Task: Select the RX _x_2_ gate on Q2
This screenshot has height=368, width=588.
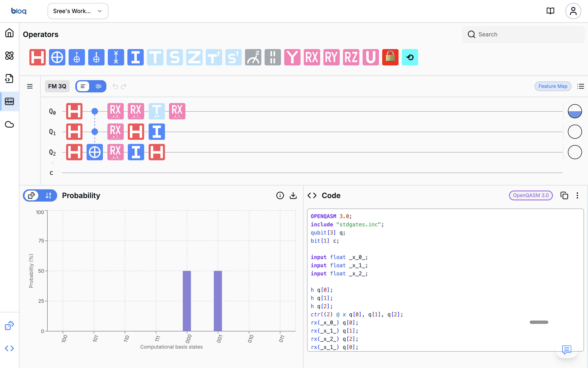Action: 115,152
